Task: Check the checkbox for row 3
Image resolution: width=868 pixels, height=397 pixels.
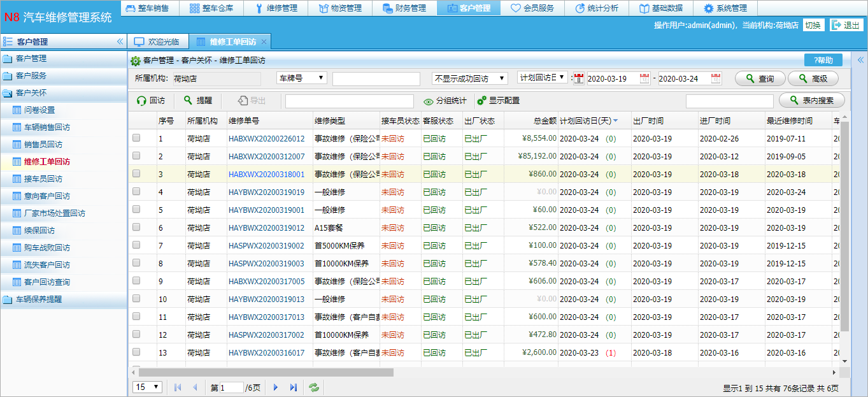Action: point(136,173)
